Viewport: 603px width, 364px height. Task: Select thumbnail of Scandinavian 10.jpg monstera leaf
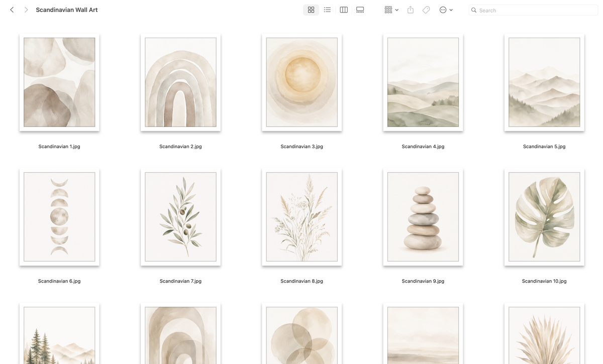pyautogui.click(x=544, y=217)
